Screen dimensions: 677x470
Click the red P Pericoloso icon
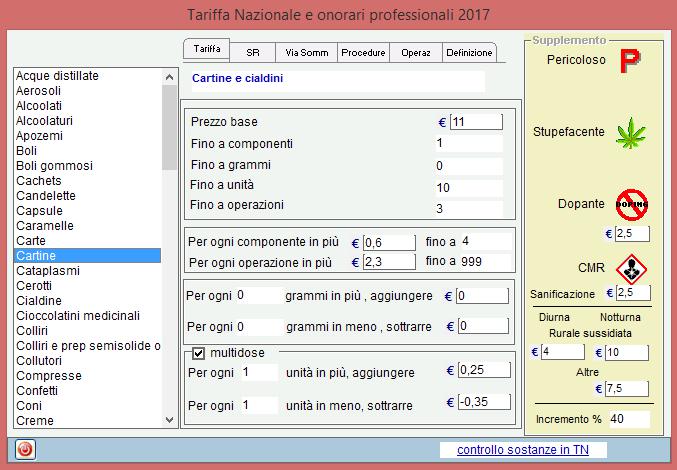(630, 60)
